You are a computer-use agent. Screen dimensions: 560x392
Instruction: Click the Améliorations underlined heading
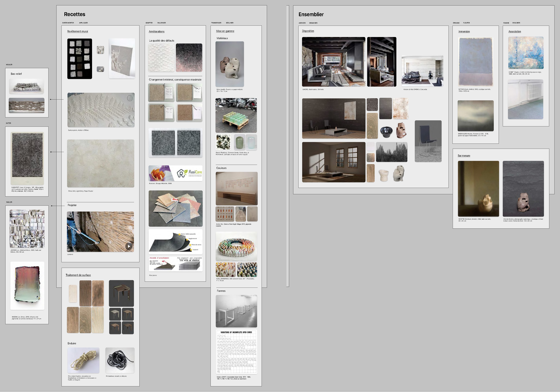(157, 31)
